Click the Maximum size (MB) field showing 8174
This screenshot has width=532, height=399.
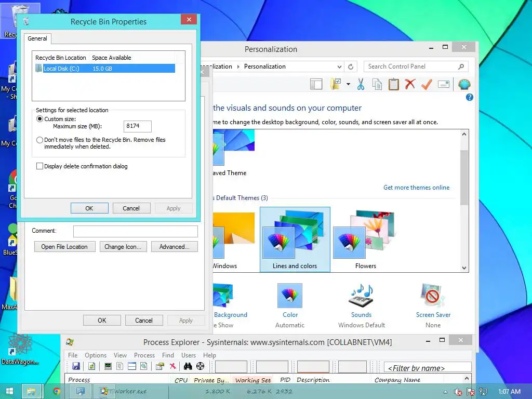tap(137, 126)
